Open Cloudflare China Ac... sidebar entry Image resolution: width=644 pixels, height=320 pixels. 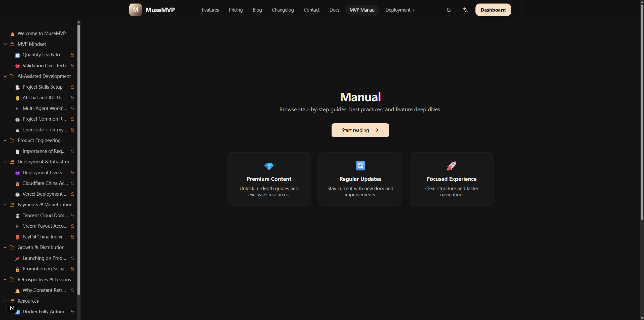tap(45, 183)
